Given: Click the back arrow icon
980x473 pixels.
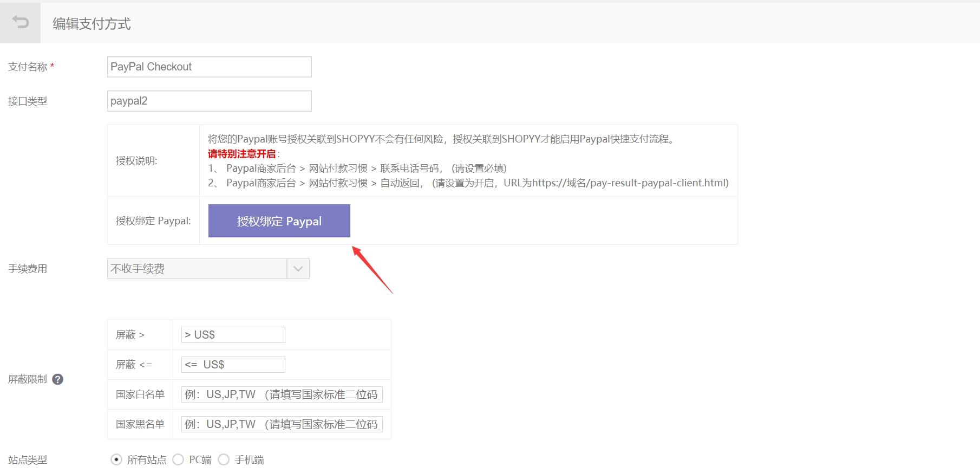Looking at the screenshot, I should pyautogui.click(x=21, y=22).
